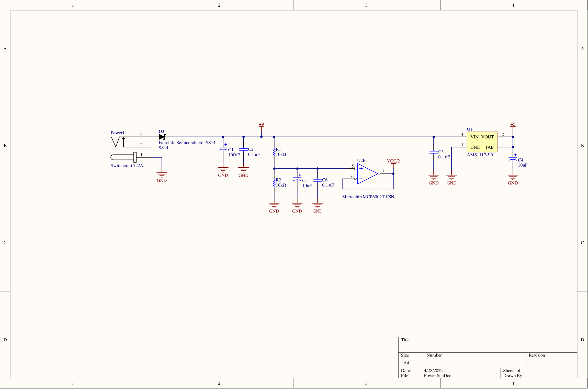Click the U2B op-amp triangle symbol
This screenshot has height=389, width=588.
[x=368, y=174]
